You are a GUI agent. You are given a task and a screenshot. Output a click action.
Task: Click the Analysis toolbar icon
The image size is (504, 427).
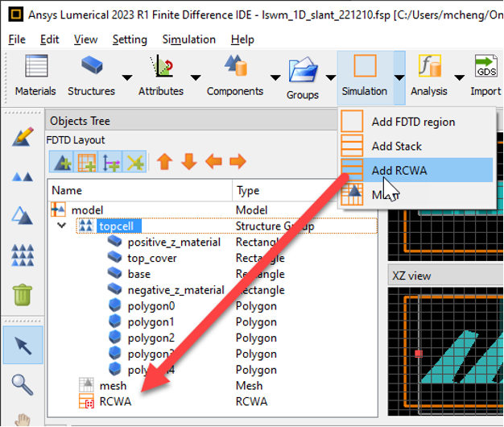[429, 66]
